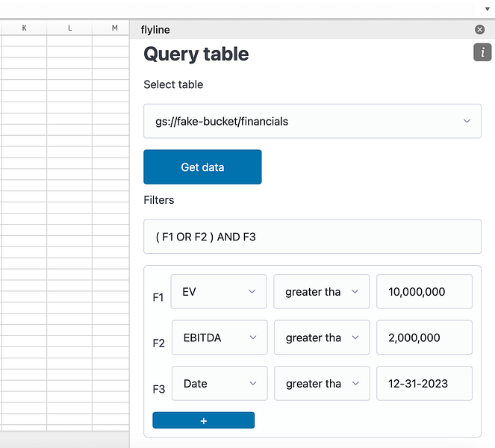
Task: Open the Select table dropdown
Action: click(312, 121)
